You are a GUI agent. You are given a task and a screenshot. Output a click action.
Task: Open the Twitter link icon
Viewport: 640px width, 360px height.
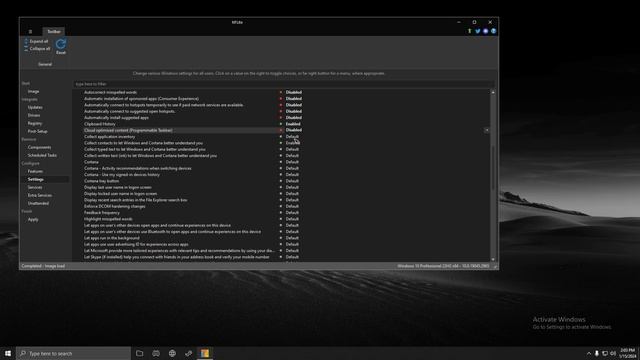(478, 31)
